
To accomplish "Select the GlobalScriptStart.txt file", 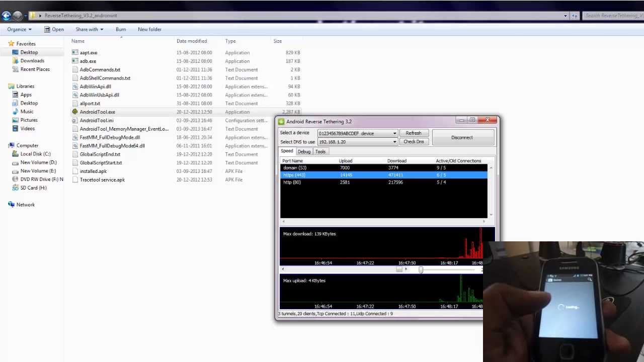I will click(x=101, y=163).
